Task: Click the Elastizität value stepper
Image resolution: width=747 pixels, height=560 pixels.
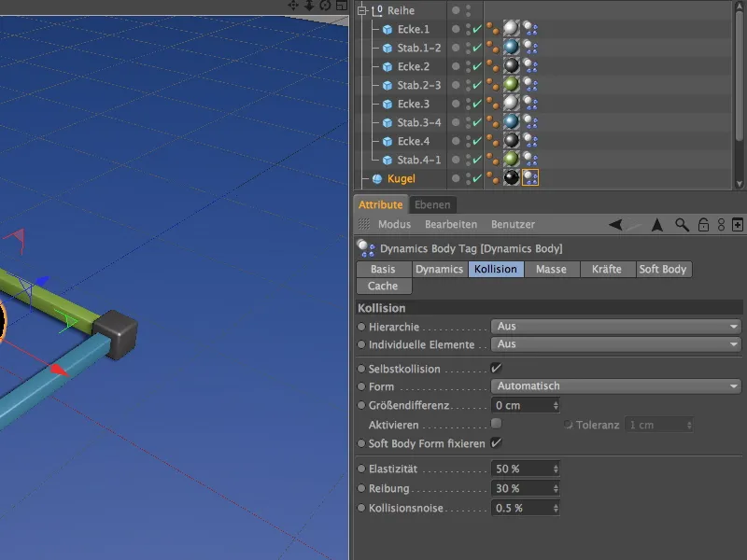Action: 557,469
